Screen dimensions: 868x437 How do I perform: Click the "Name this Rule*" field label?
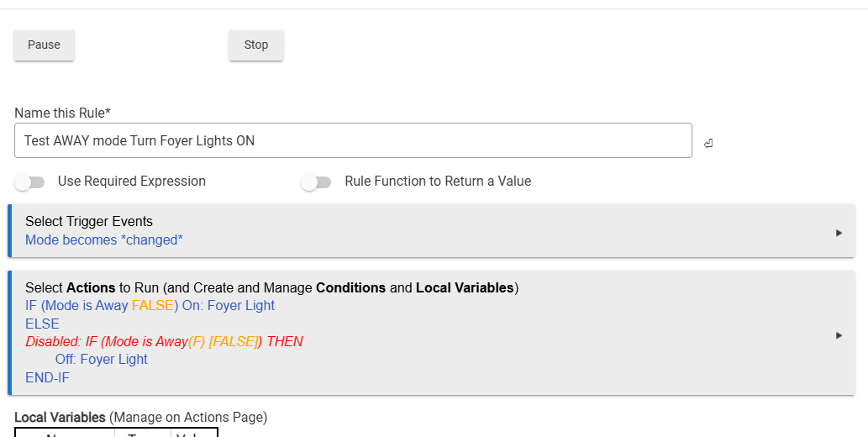pyautogui.click(x=63, y=113)
